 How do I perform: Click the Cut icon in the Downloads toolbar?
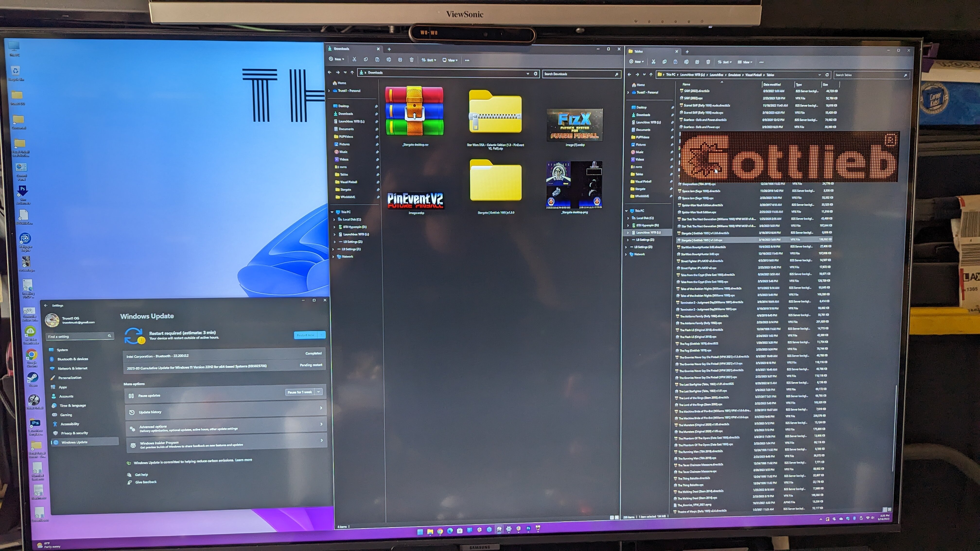[355, 60]
